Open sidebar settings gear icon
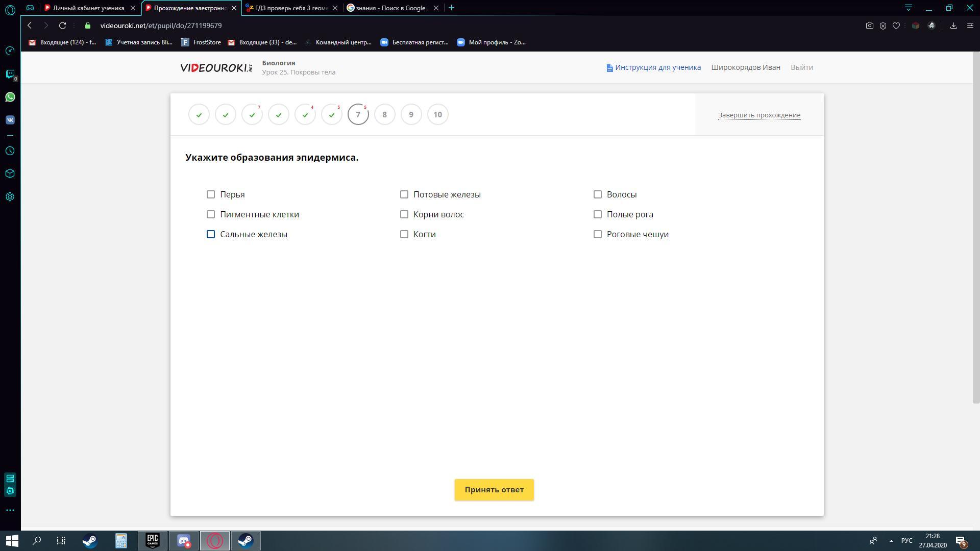980x551 pixels. tap(10, 197)
